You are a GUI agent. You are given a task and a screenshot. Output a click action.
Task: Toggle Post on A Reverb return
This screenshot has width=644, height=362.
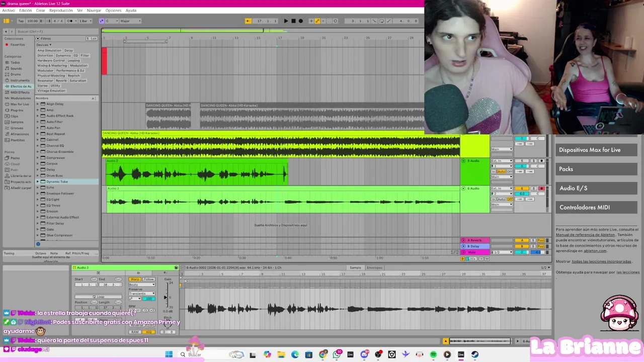(x=541, y=240)
